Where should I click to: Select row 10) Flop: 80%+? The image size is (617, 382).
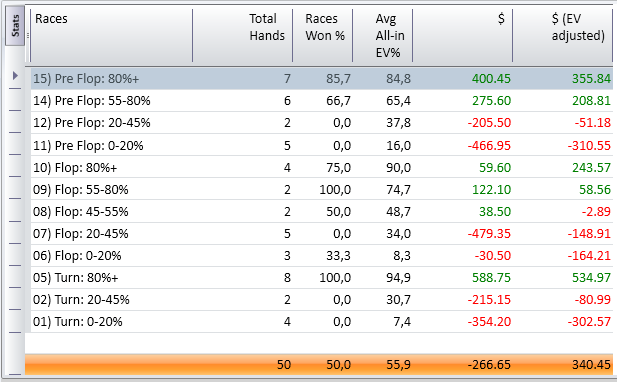321,168
